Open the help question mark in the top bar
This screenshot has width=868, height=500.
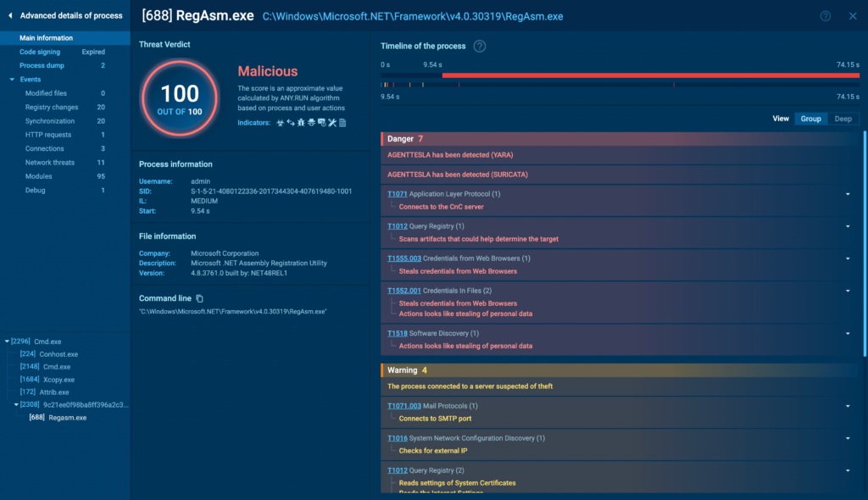point(825,16)
